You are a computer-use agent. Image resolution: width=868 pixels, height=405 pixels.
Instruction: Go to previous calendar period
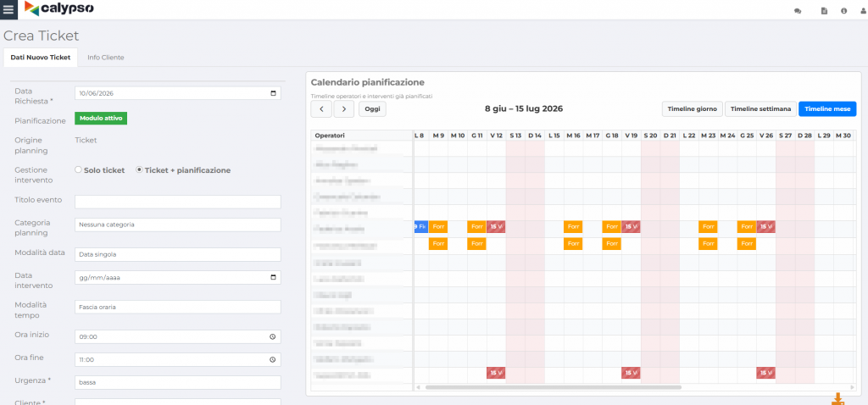[321, 109]
